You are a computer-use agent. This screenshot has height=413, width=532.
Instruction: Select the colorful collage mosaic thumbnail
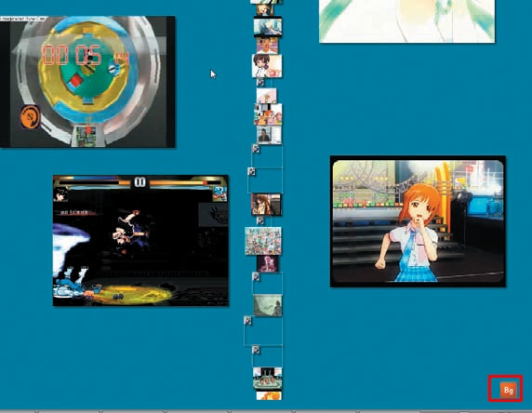click(x=263, y=241)
